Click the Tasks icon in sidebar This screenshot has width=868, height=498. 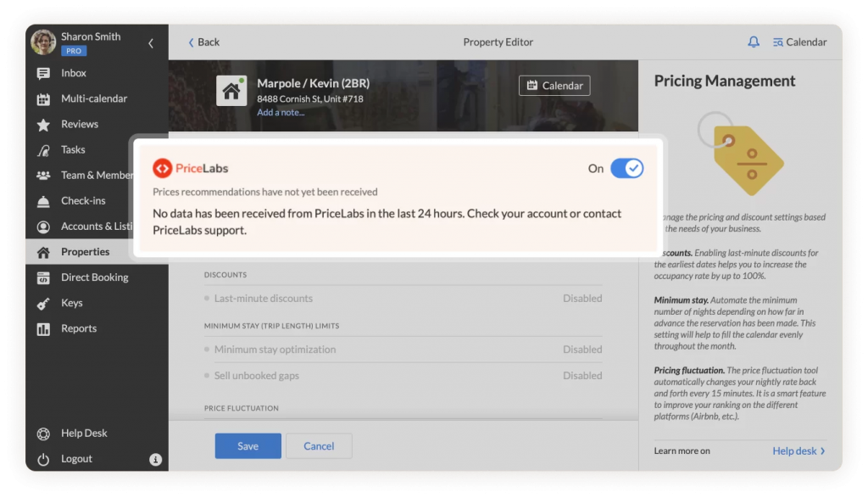pos(43,150)
